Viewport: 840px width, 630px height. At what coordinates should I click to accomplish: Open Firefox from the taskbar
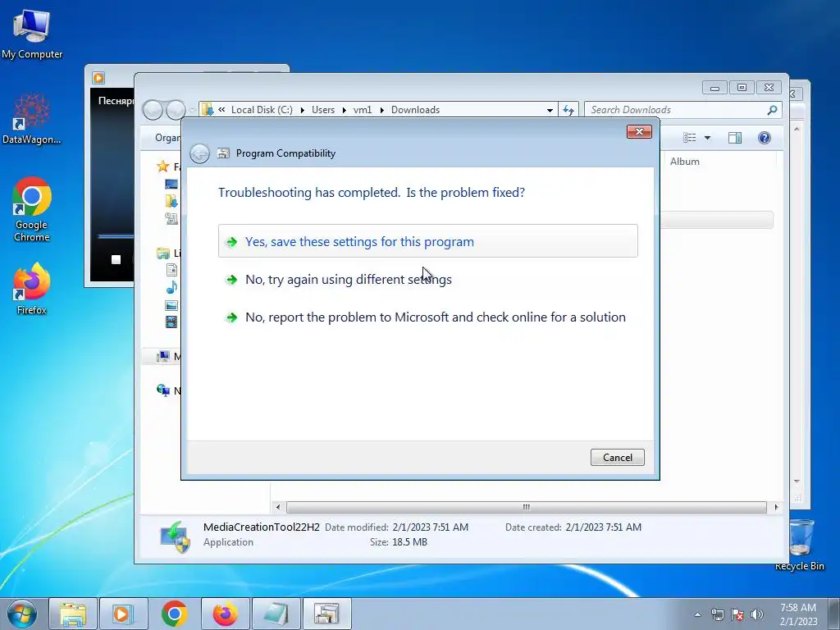pos(225,614)
